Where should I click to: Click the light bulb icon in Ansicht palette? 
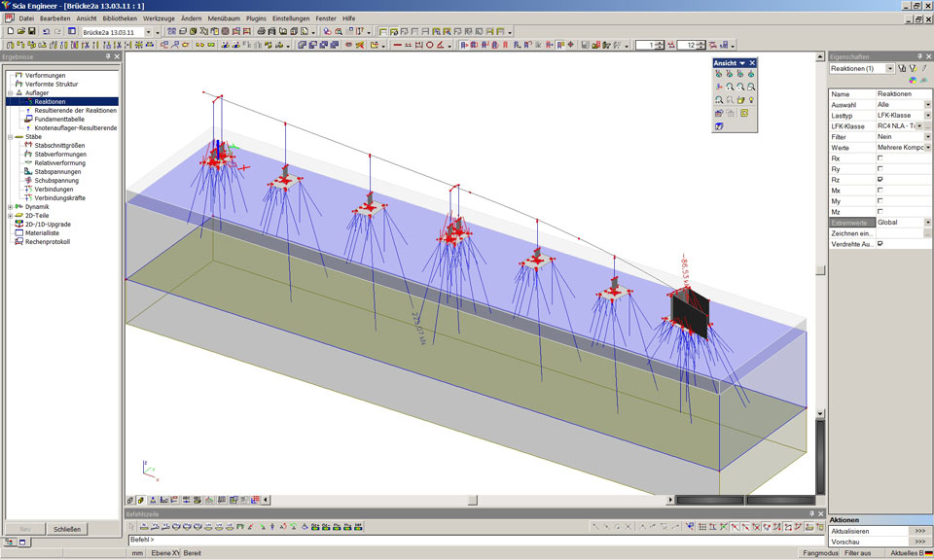(752, 99)
